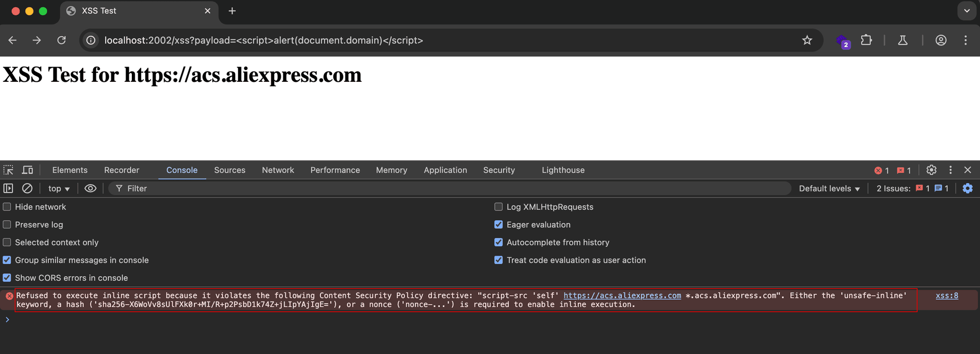The image size is (980, 354).
Task: Open the tab search chevron dropdown
Action: pyautogui.click(x=967, y=11)
